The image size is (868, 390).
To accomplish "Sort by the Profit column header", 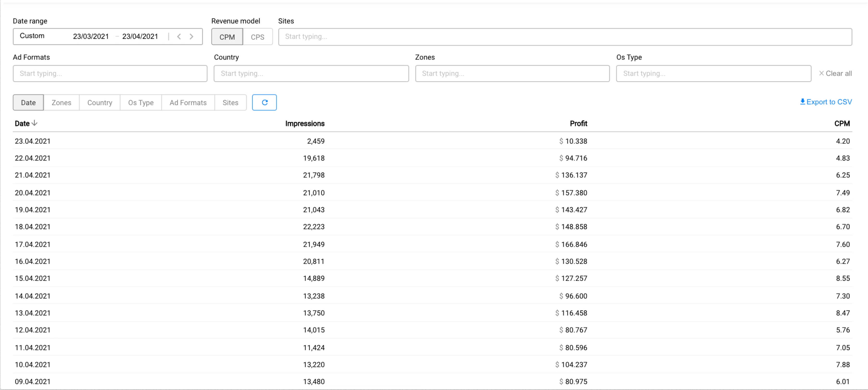I will tap(579, 123).
